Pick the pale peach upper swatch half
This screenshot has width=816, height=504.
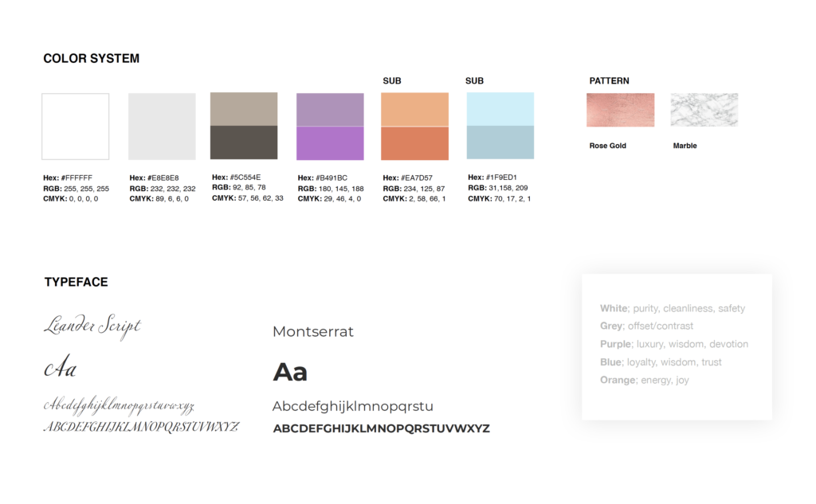(x=414, y=109)
